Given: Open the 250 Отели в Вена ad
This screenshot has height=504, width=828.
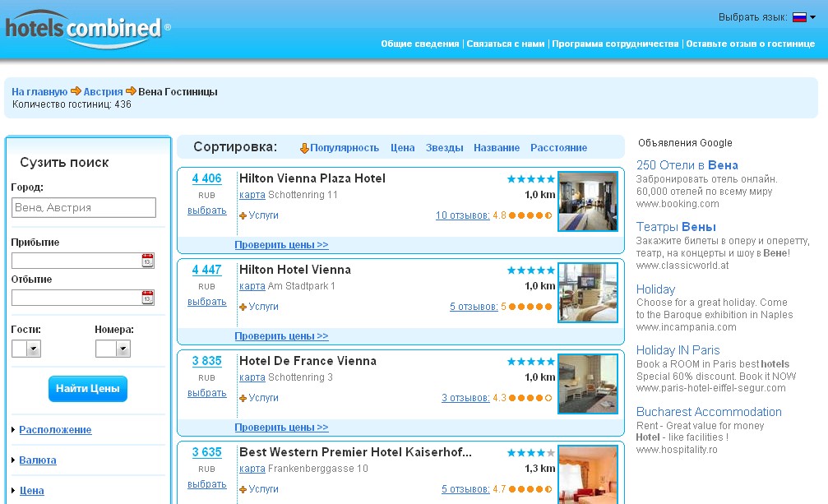Looking at the screenshot, I should (687, 165).
